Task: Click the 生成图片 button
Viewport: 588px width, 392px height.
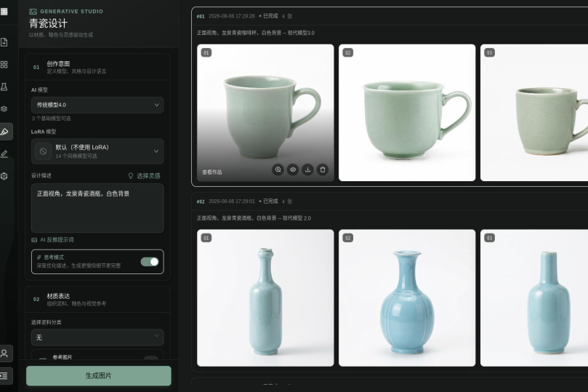Action: pyautogui.click(x=99, y=376)
